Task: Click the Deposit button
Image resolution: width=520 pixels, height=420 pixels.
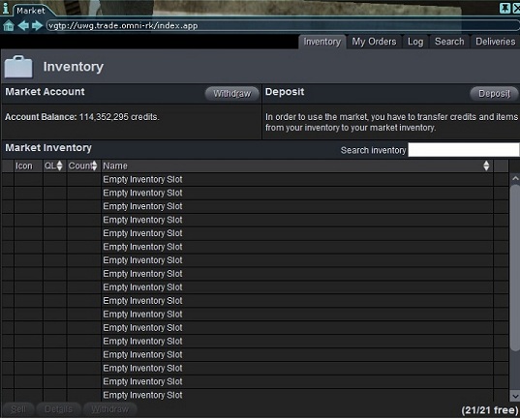Action: click(x=494, y=94)
